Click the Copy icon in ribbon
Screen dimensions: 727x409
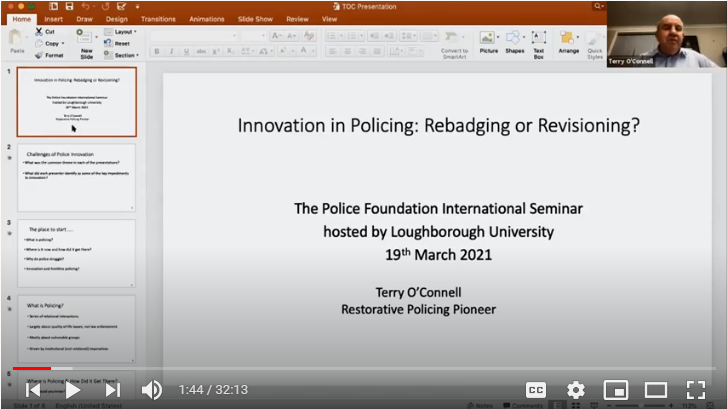pyautogui.click(x=39, y=43)
